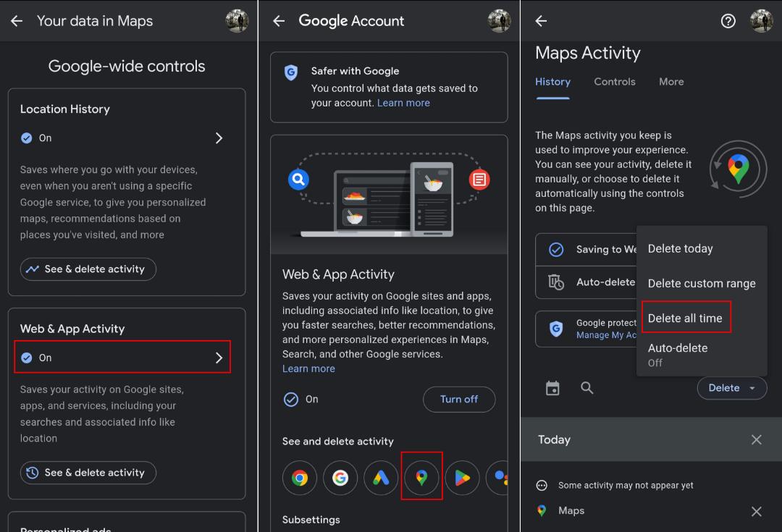The image size is (782, 532).
Task: Expand Location History chevron arrow
Action: point(219,138)
